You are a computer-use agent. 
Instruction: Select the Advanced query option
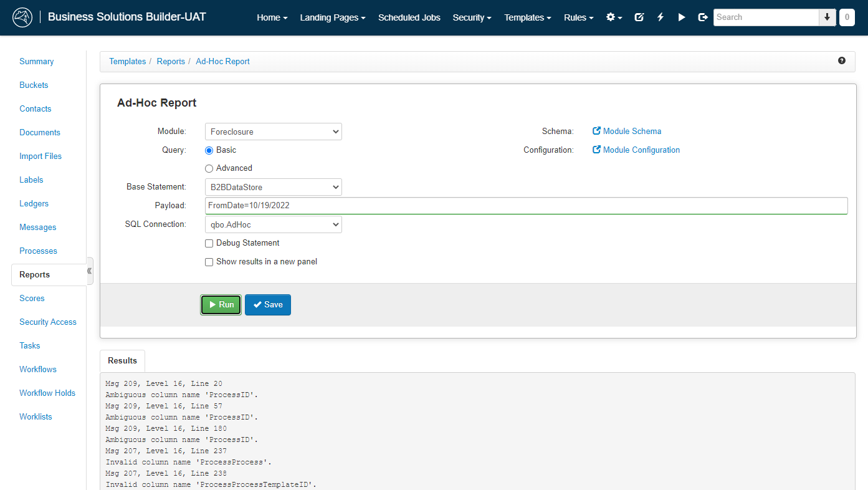point(209,168)
